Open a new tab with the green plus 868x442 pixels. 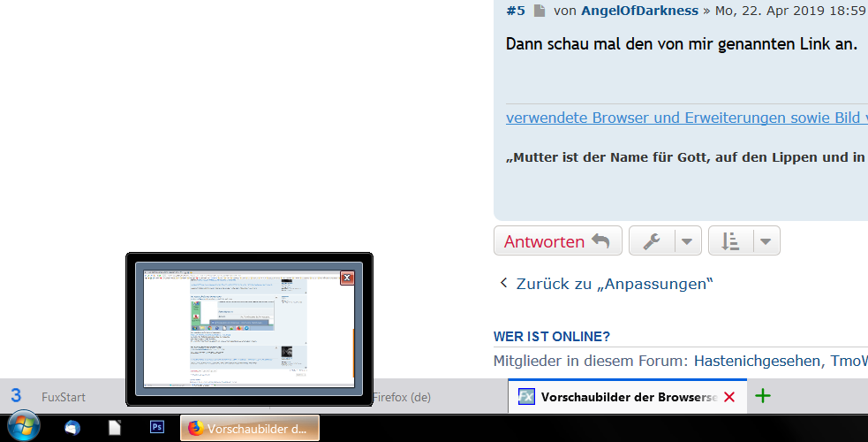[763, 396]
